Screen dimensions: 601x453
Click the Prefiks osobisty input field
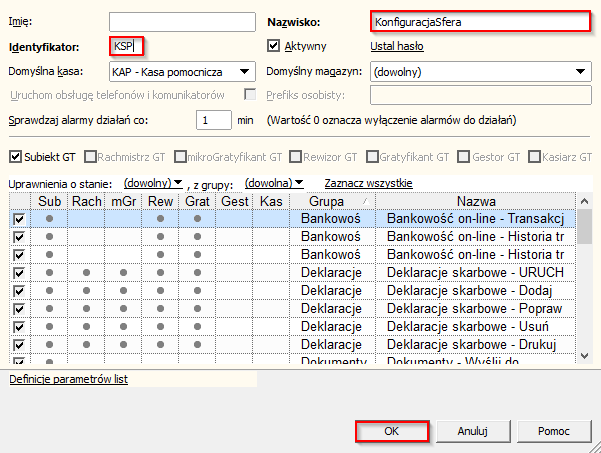coord(481,95)
